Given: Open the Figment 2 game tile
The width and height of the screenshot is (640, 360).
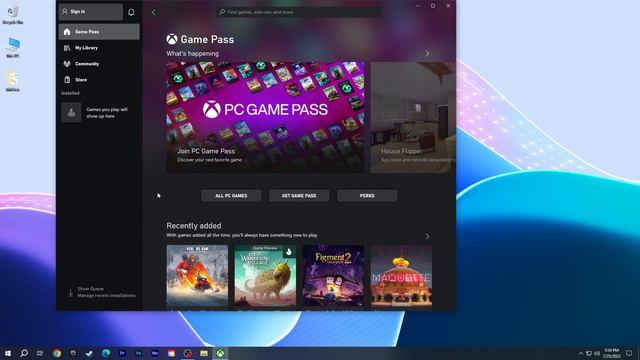Looking at the screenshot, I should pos(333,276).
